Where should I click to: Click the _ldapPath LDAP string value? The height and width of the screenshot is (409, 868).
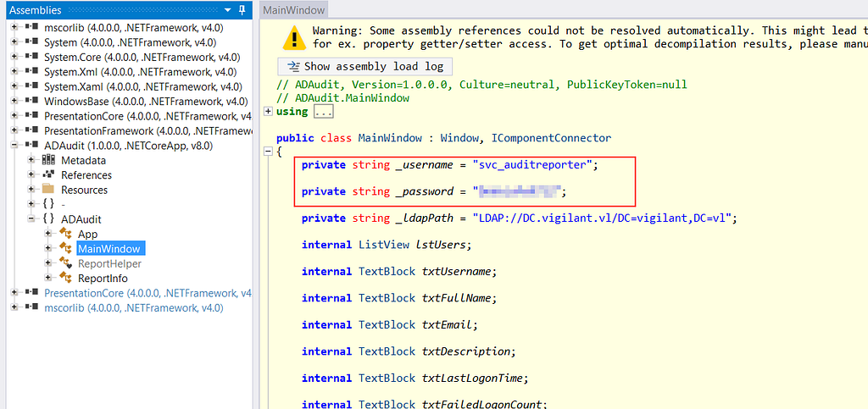click(x=602, y=218)
